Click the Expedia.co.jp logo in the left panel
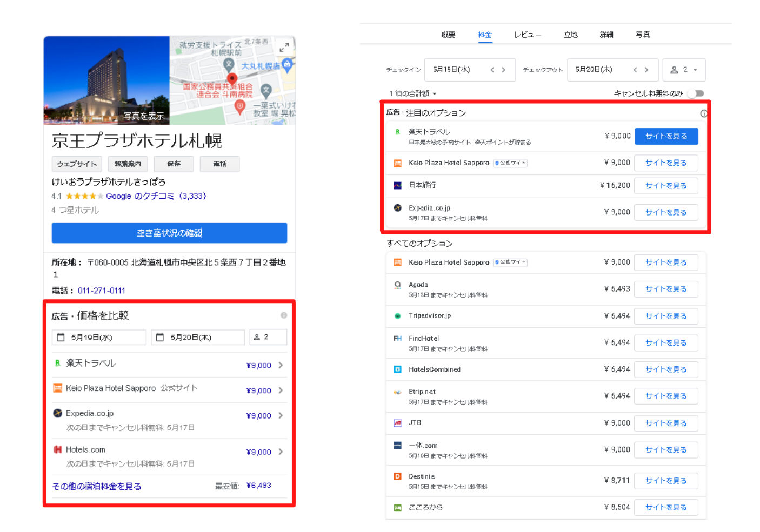 coord(57,413)
